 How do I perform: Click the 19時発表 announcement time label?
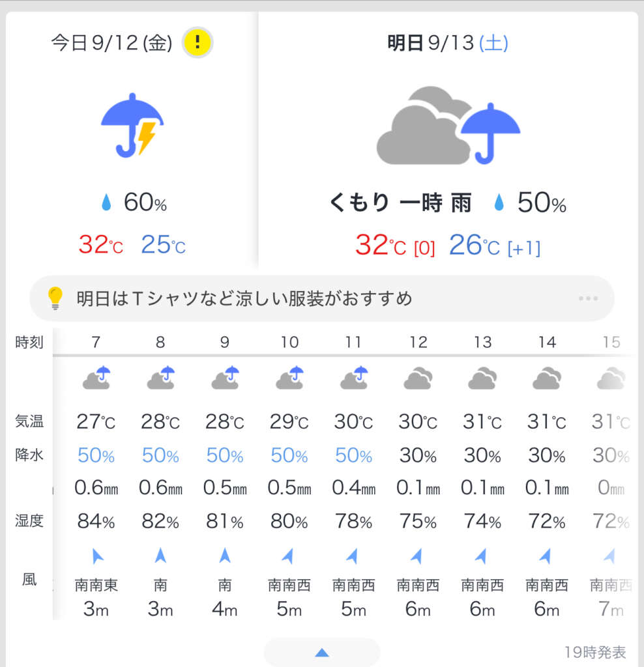click(594, 651)
